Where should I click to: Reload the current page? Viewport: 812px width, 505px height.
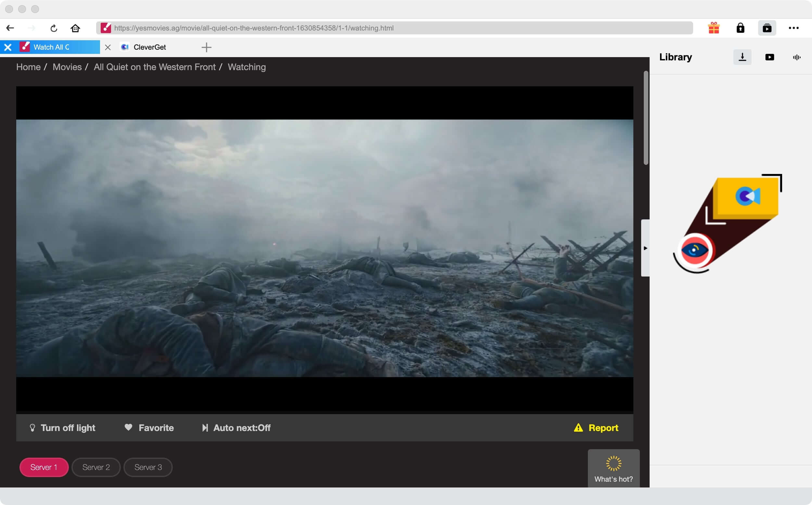click(x=54, y=28)
